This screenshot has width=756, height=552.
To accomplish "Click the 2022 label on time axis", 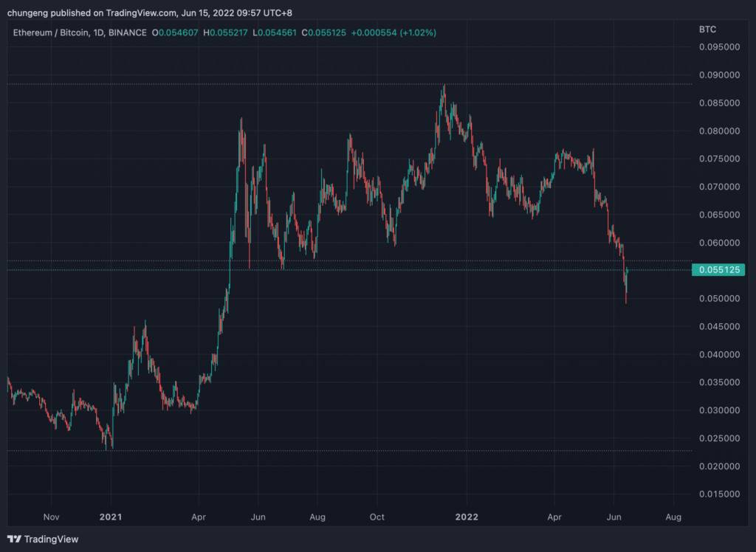I will [x=467, y=517].
